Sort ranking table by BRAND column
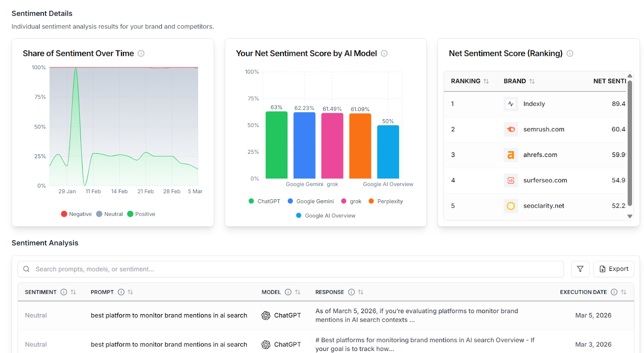The height and width of the screenshot is (353, 644). pyautogui.click(x=532, y=81)
